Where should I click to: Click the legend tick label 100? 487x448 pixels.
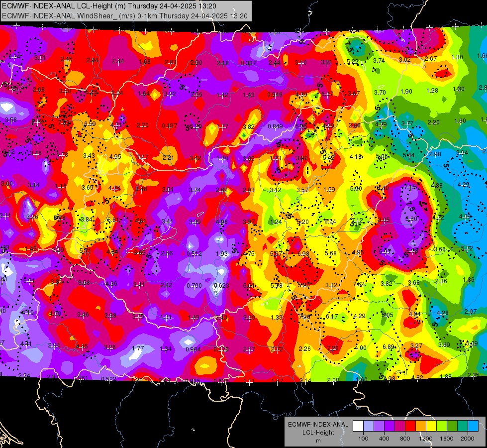[363, 439]
